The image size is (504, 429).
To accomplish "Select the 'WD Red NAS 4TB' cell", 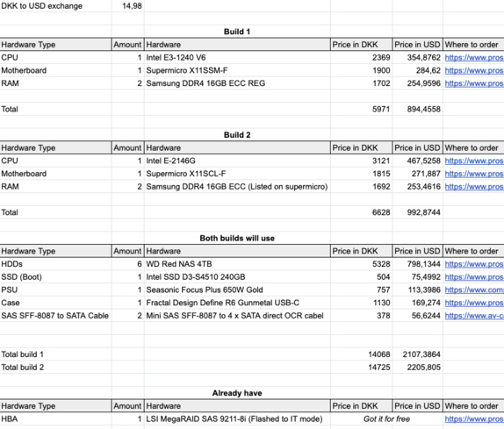I will point(237,264).
